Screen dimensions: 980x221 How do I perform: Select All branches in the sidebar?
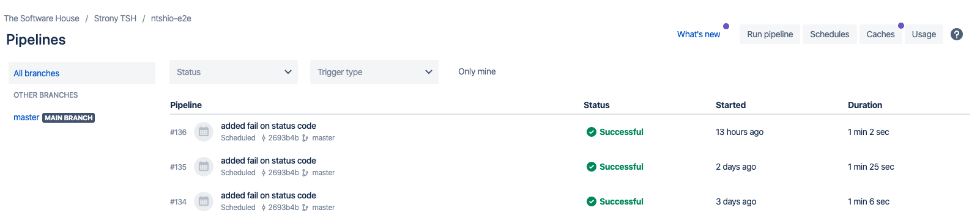click(82, 73)
